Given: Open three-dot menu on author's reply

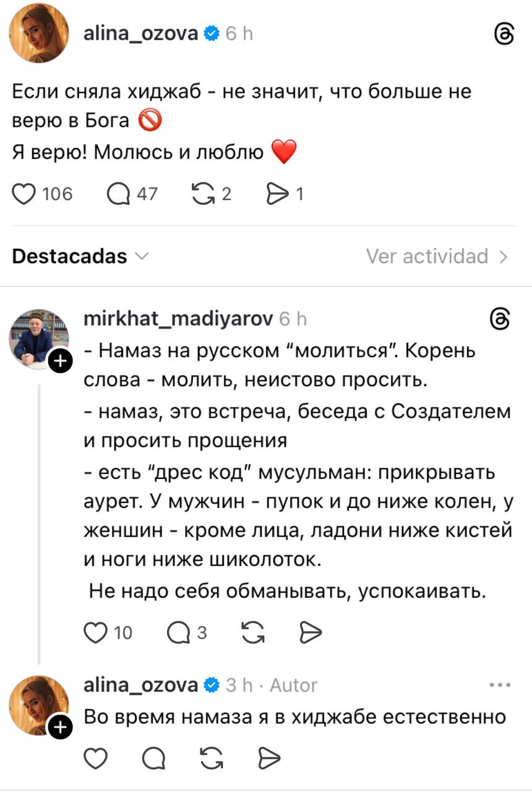Looking at the screenshot, I should 499,686.
